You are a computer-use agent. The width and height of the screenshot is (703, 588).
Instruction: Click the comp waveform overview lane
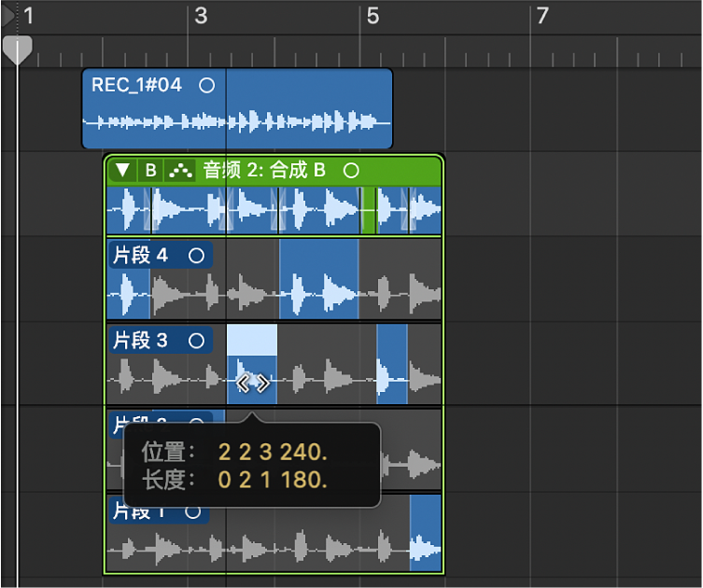pyautogui.click(x=274, y=210)
